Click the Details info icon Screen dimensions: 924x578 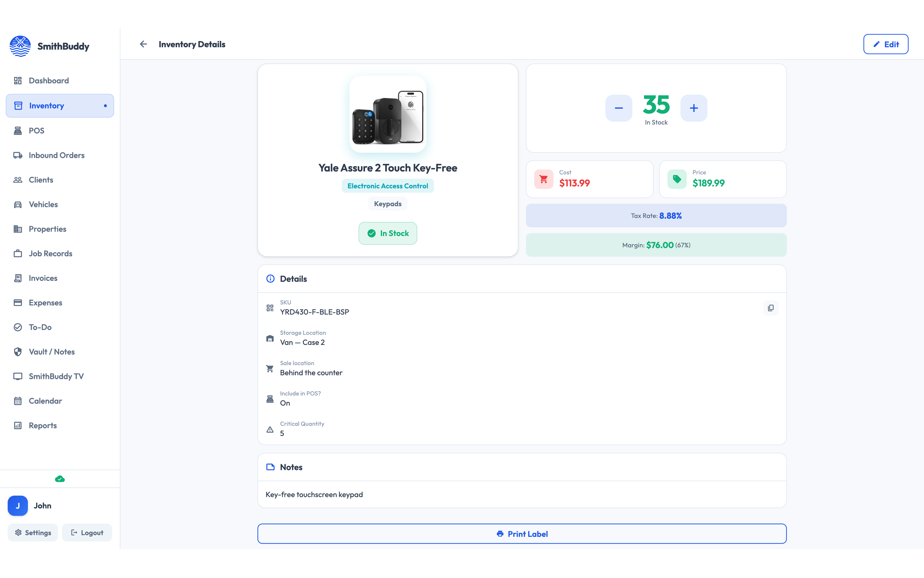tap(270, 279)
